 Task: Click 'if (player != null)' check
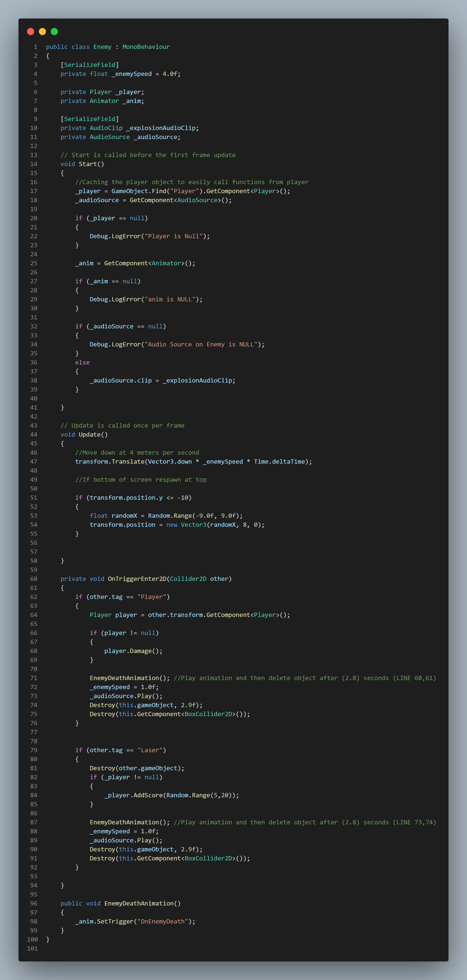click(x=124, y=633)
